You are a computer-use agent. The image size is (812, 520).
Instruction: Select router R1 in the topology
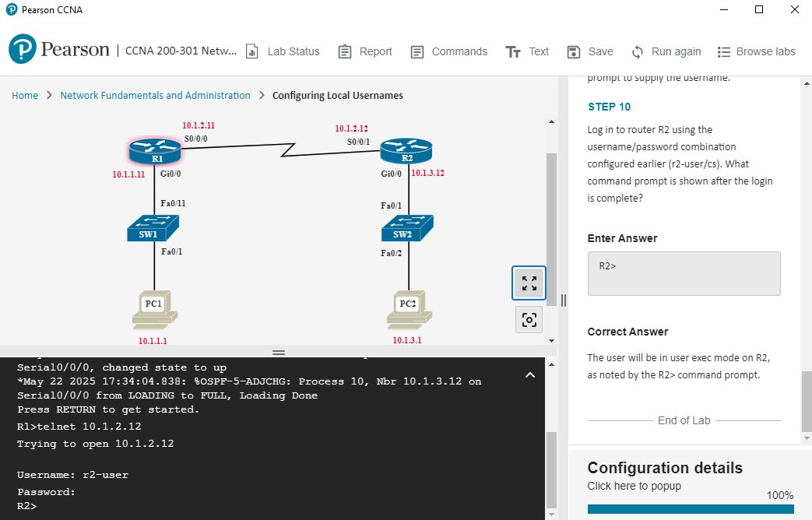click(155, 151)
